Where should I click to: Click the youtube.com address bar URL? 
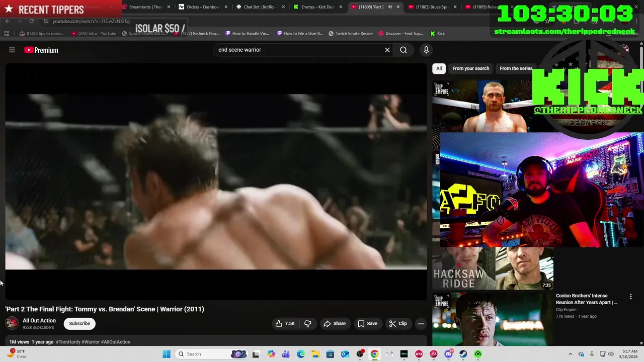pyautogui.click(x=91, y=21)
